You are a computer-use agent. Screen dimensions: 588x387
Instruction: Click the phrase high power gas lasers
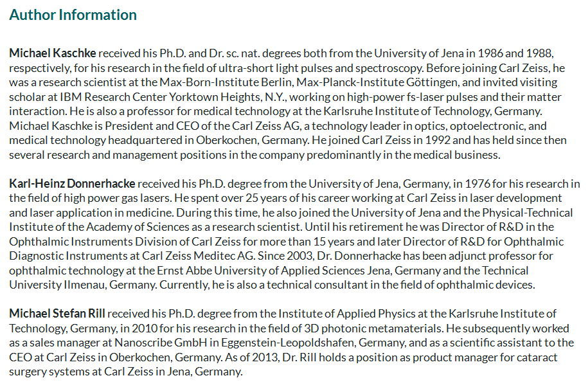coord(117,198)
